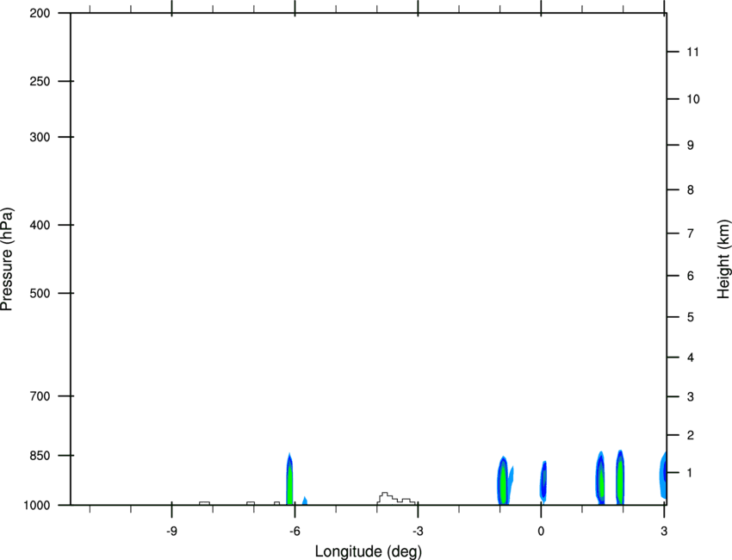Viewport: 732px width, 560px height.
Task: Click the blue plume at longitude 0
Action: 544,481
